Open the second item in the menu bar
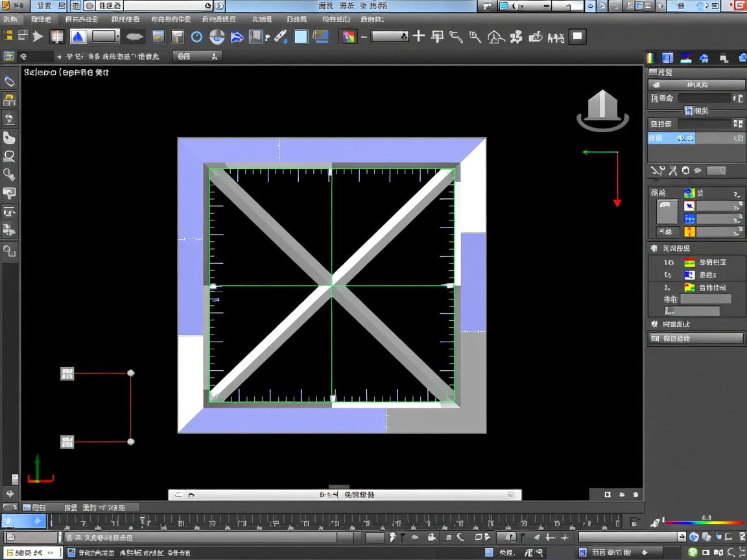 coord(41,19)
